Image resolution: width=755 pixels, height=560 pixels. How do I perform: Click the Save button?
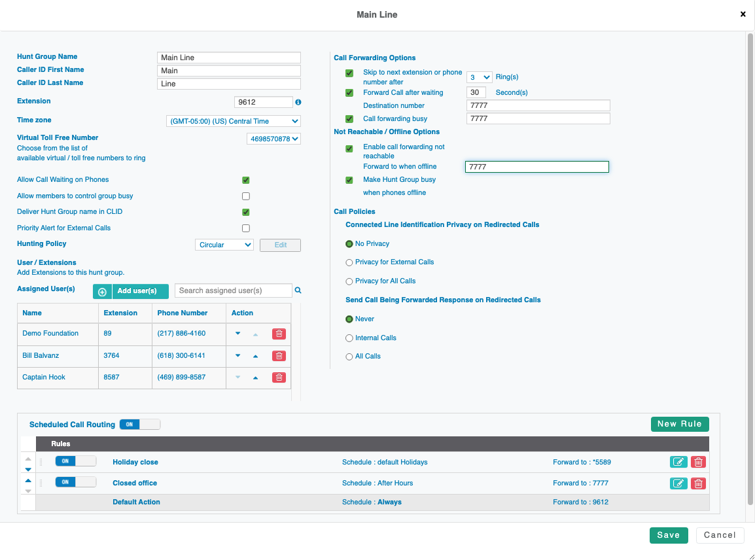point(668,535)
